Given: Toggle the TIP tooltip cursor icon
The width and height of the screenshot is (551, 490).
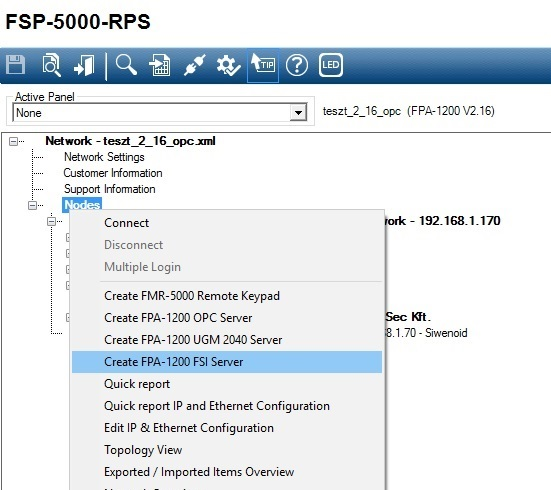Looking at the screenshot, I should pyautogui.click(x=263, y=65).
